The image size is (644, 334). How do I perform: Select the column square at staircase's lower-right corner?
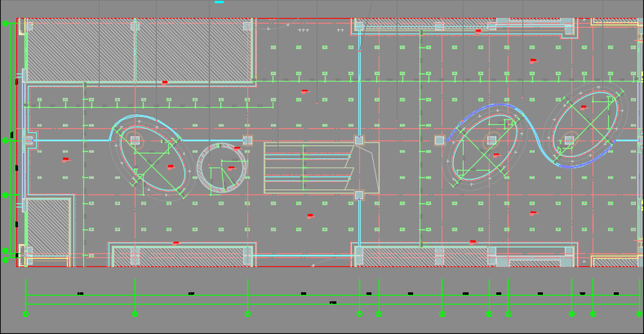(x=359, y=194)
